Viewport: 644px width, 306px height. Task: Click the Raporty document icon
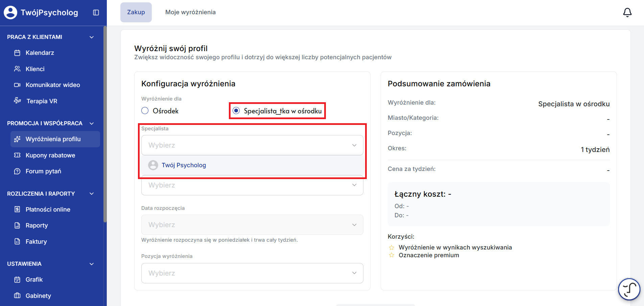tap(17, 225)
